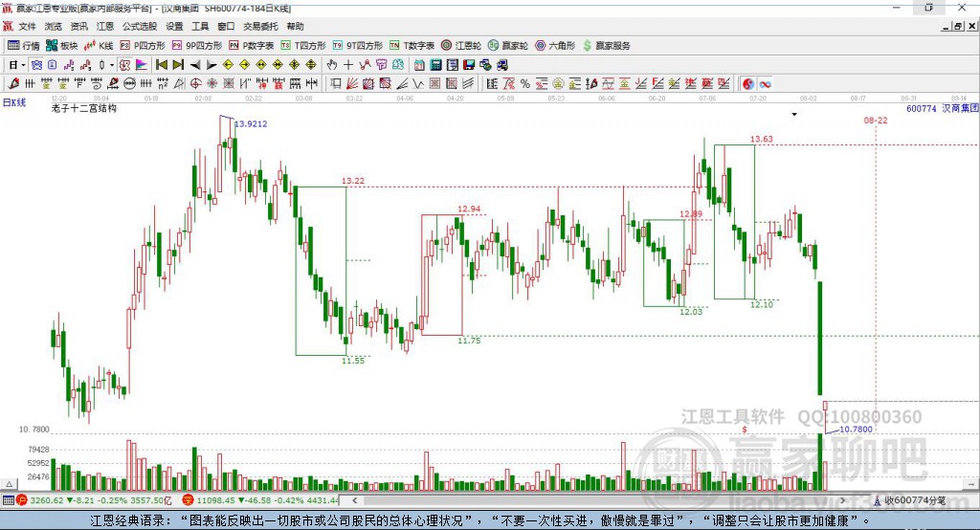Select the hand pan tool
Viewport: 980px width, 530px height.
pos(332,65)
